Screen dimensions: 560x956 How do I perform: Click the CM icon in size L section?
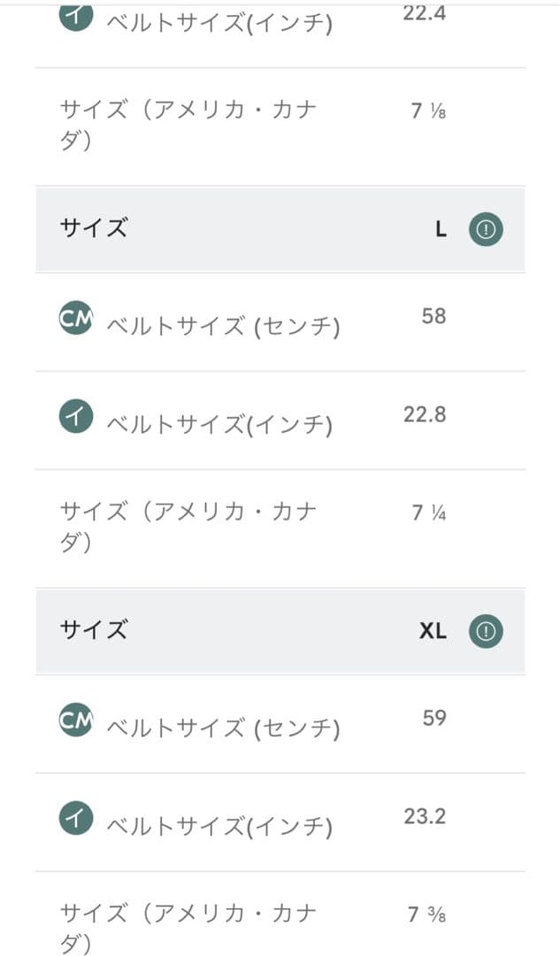(75, 320)
